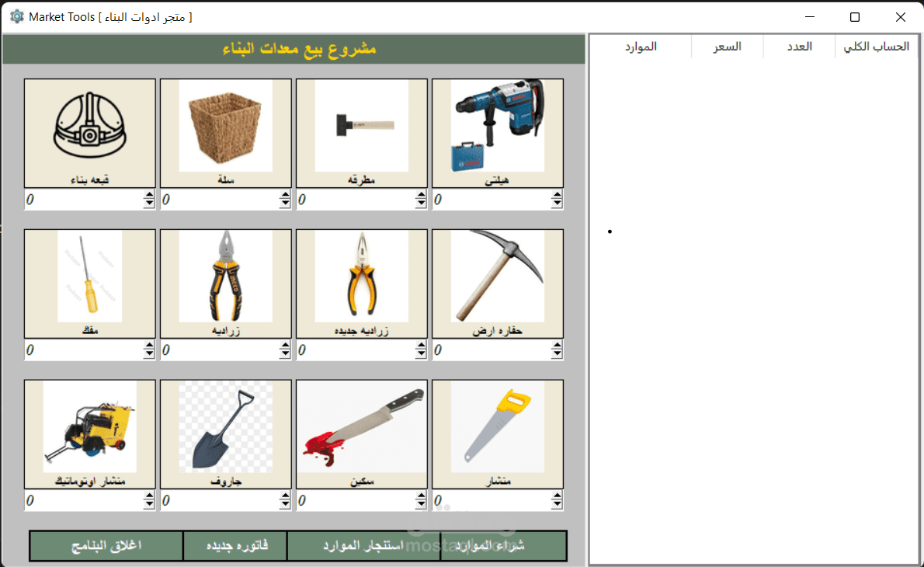
Task: Increase the منشار quantity with the up arrow
Action: [558, 496]
